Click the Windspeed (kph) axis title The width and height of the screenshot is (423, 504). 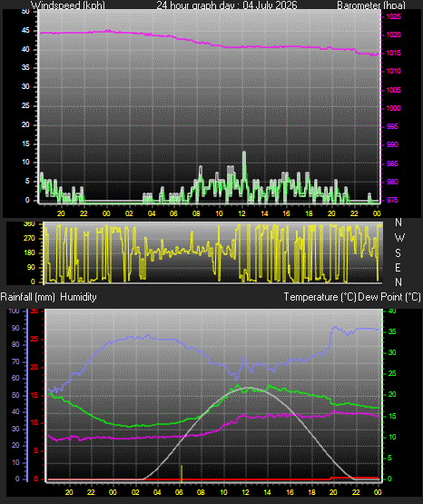click(68, 5)
